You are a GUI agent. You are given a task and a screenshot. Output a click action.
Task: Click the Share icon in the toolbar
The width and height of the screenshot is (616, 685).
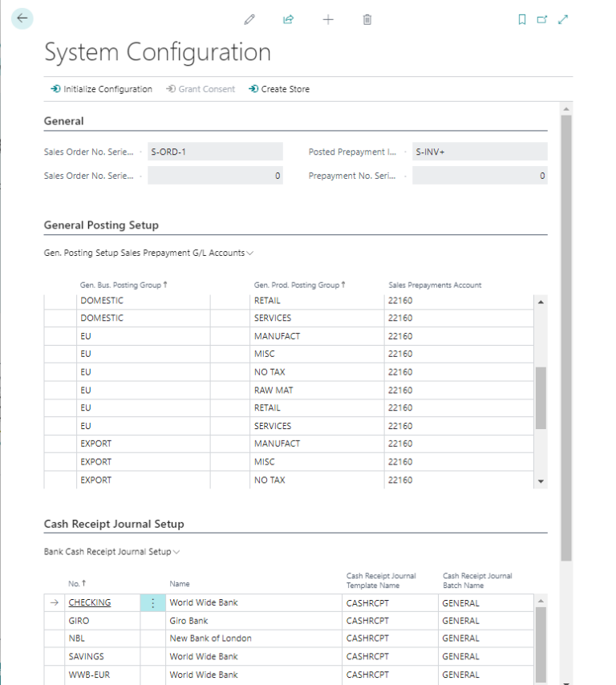(x=288, y=19)
